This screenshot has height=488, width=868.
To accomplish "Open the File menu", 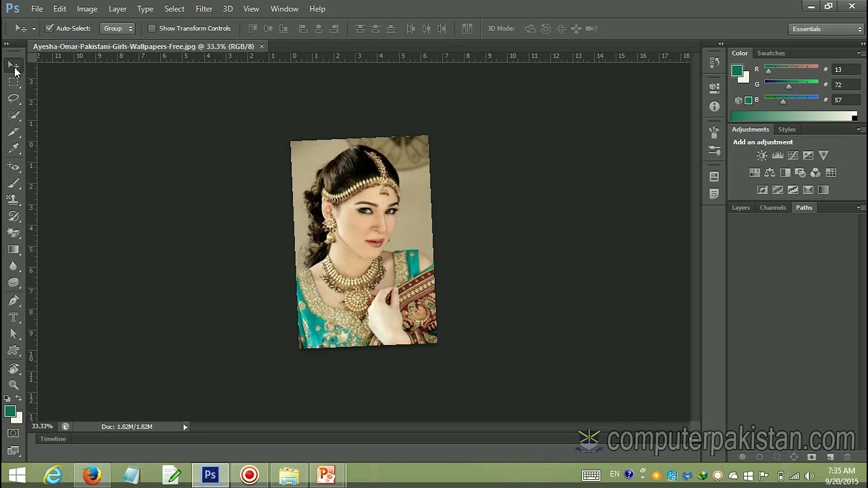I will click(37, 9).
